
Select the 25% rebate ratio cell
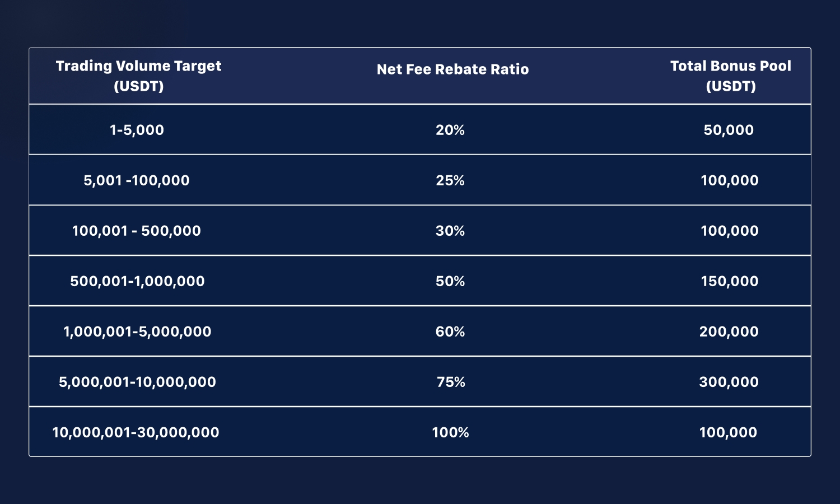click(450, 180)
